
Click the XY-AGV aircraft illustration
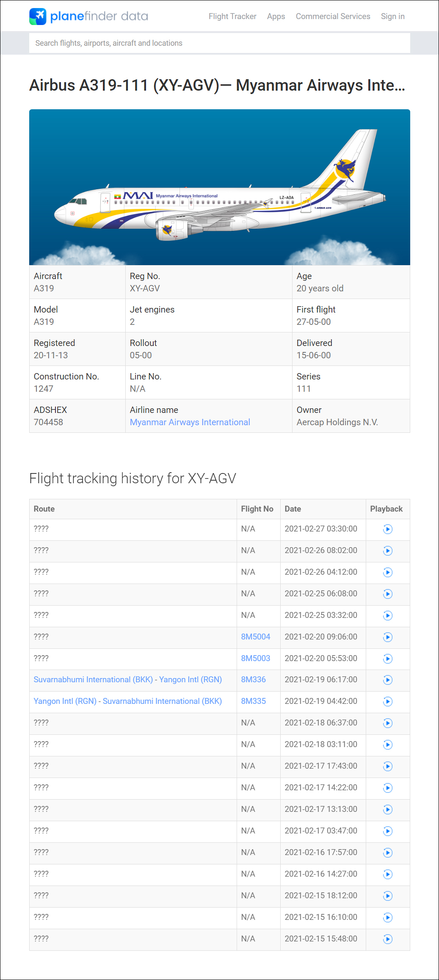(220, 187)
